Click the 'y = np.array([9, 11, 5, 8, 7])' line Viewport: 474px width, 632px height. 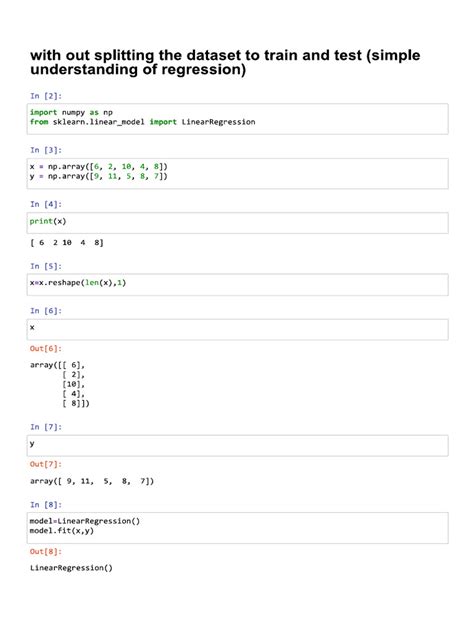click(x=99, y=177)
